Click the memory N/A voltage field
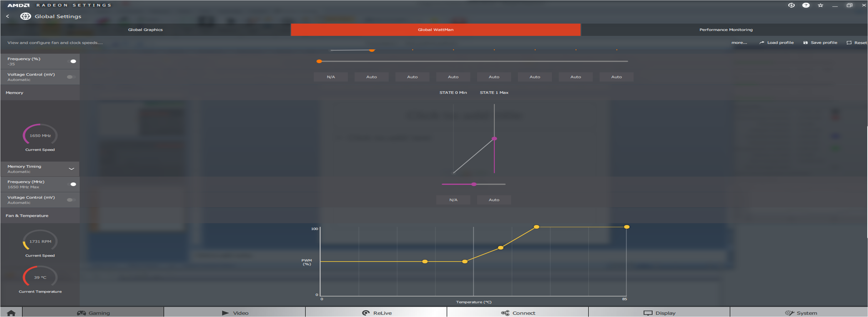 453,200
